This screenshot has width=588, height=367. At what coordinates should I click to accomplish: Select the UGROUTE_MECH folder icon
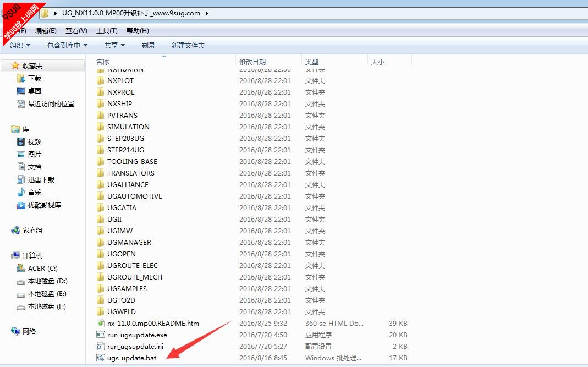[101, 277]
